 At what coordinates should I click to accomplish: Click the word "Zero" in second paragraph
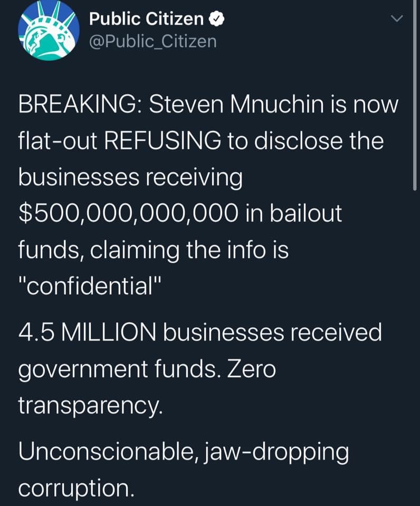pyautogui.click(x=251, y=369)
